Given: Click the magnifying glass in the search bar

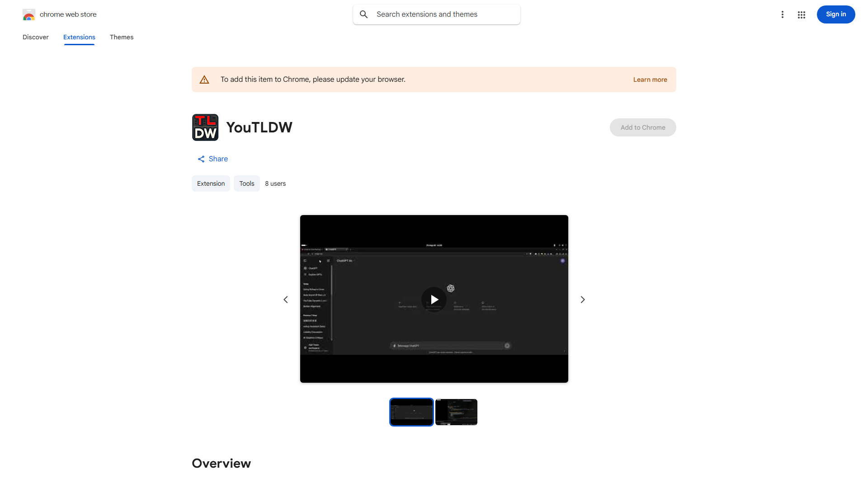Looking at the screenshot, I should (364, 14).
